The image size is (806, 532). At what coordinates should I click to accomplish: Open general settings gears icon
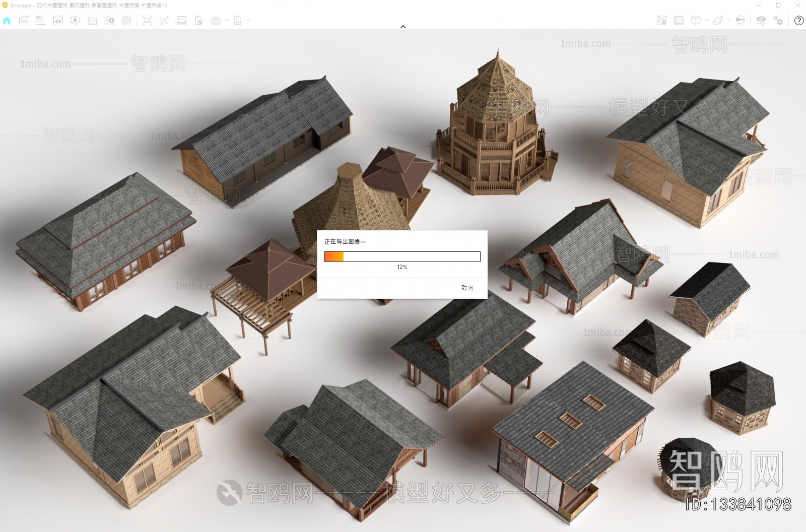778,21
